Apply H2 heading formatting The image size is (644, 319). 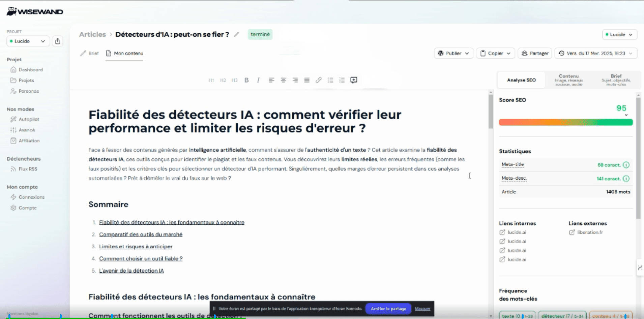click(x=223, y=80)
